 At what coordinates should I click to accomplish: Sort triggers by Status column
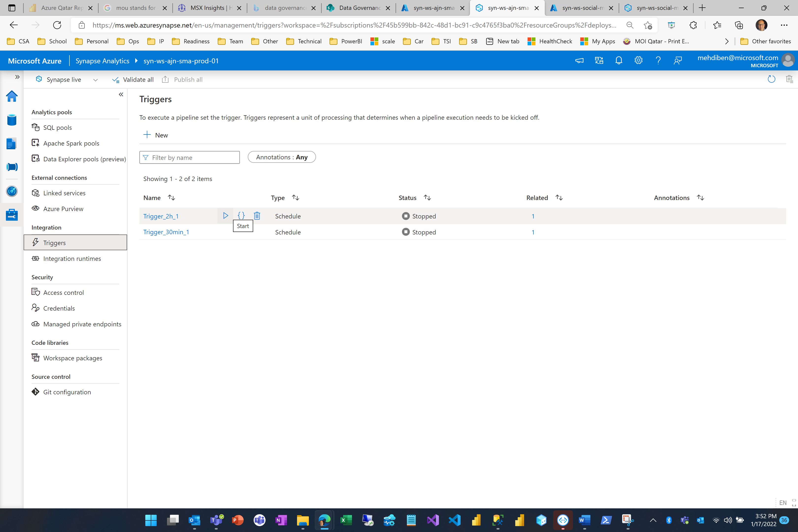coord(427,198)
